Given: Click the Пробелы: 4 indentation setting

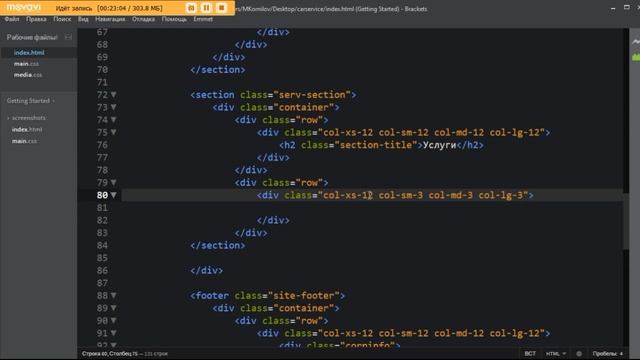Looking at the screenshot, I should coord(608,353).
